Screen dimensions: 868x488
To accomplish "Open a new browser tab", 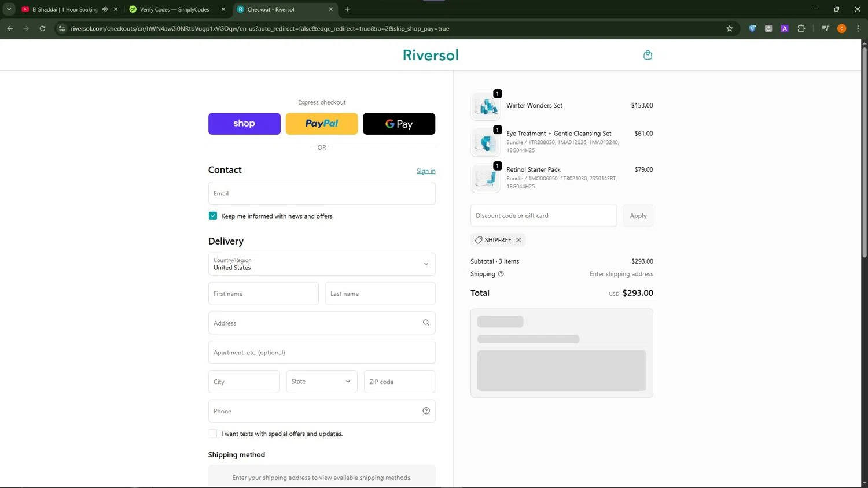I will click(347, 9).
